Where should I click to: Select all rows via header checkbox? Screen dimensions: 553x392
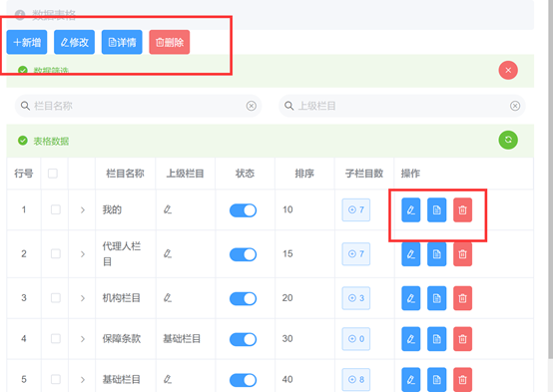pos(53,174)
